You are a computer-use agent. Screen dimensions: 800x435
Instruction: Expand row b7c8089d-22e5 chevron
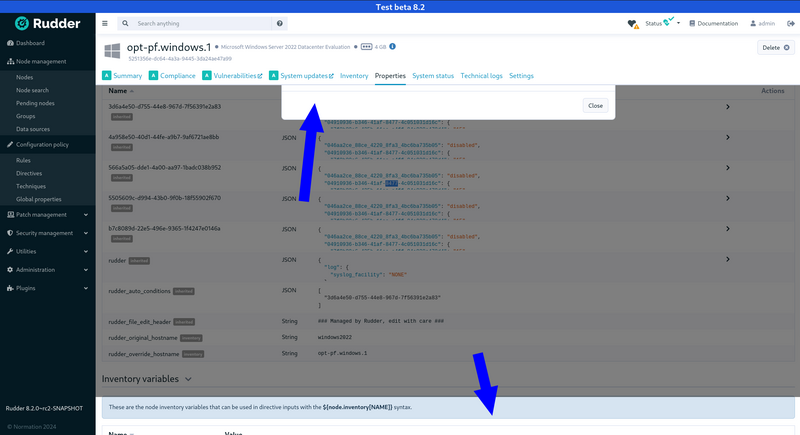pyautogui.click(x=728, y=229)
